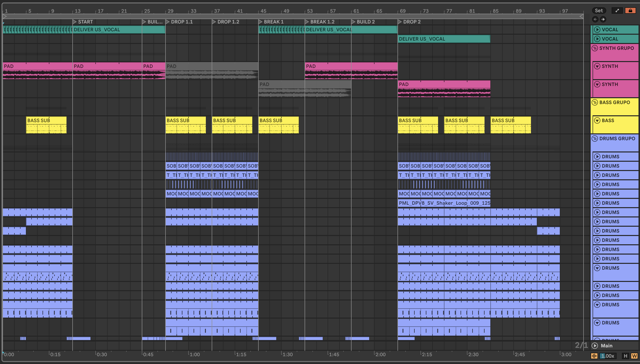Collapse the BASS GRUPO group track

595,102
